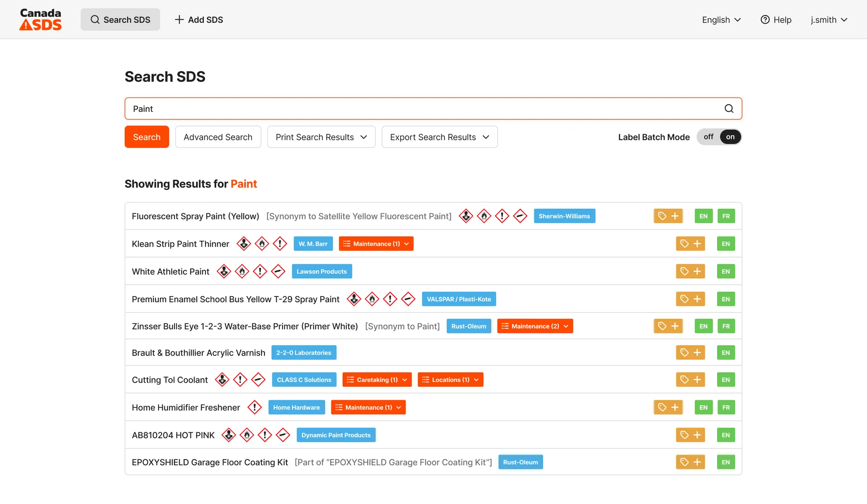Open the Cutting Tol Coolant result

pyautogui.click(x=170, y=379)
